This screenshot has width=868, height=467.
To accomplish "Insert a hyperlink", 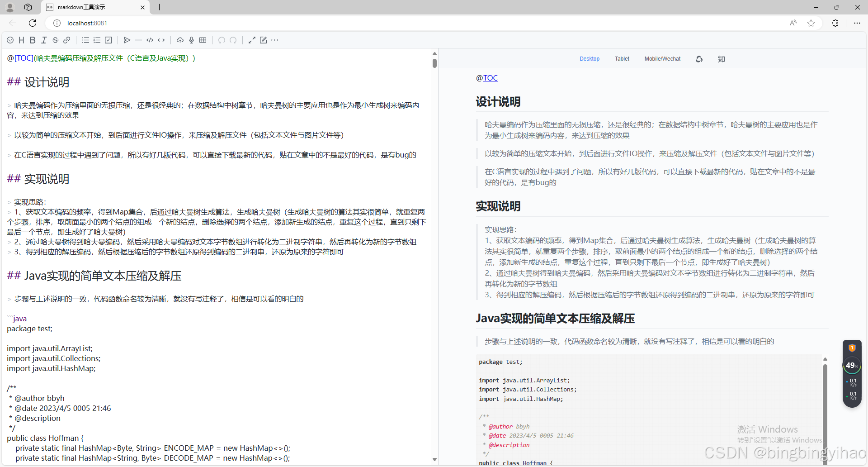I will pyautogui.click(x=66, y=40).
